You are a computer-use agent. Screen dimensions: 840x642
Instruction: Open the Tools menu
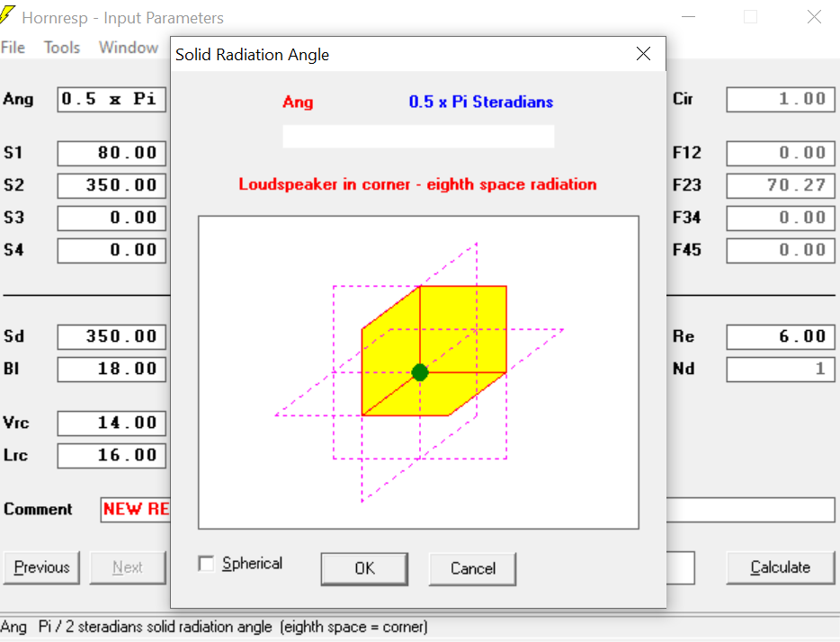[x=62, y=48]
